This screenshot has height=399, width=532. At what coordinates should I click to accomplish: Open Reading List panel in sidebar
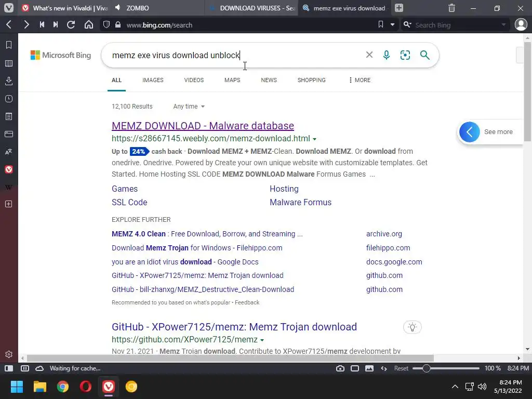9,63
